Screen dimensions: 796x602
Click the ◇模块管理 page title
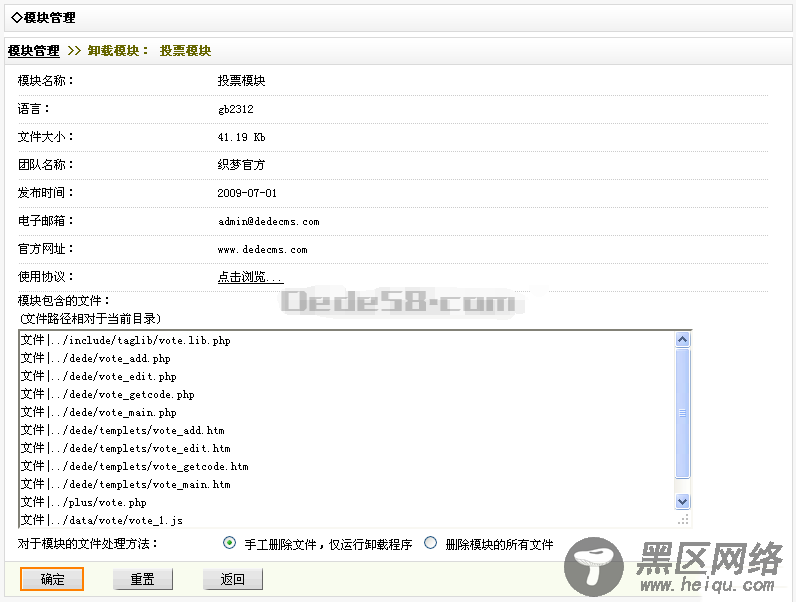(x=43, y=18)
